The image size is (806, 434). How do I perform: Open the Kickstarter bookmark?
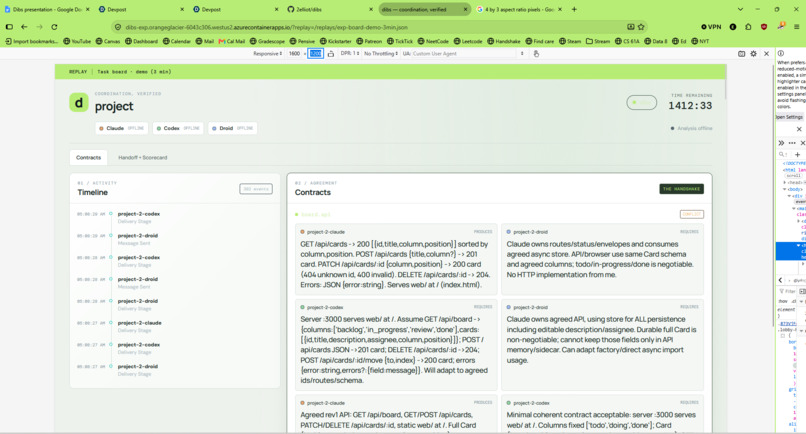point(335,41)
